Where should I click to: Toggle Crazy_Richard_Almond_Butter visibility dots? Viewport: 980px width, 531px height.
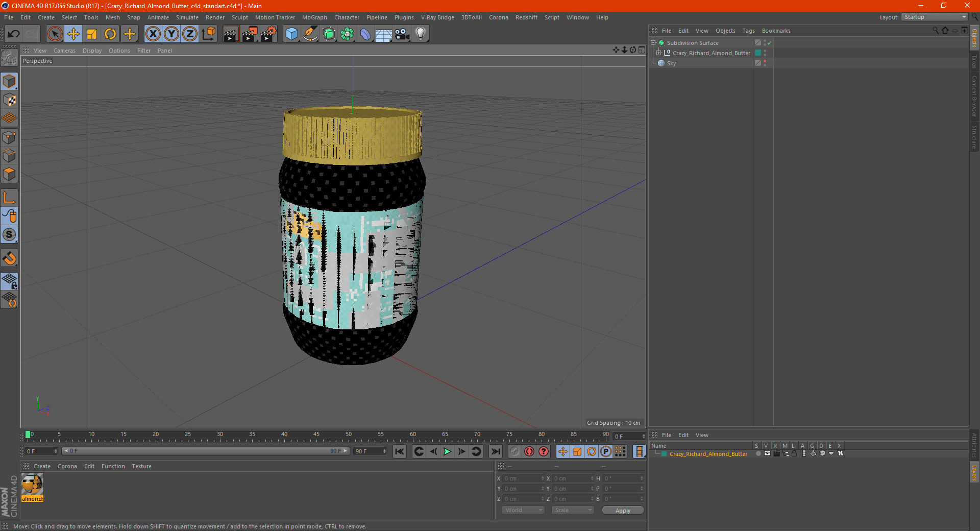(x=765, y=53)
